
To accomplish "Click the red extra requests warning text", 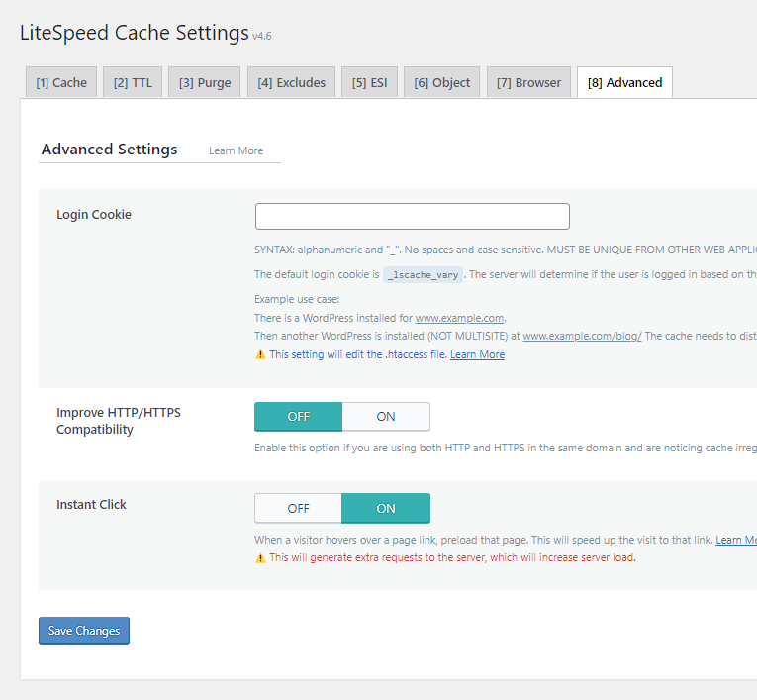I will 452,558.
